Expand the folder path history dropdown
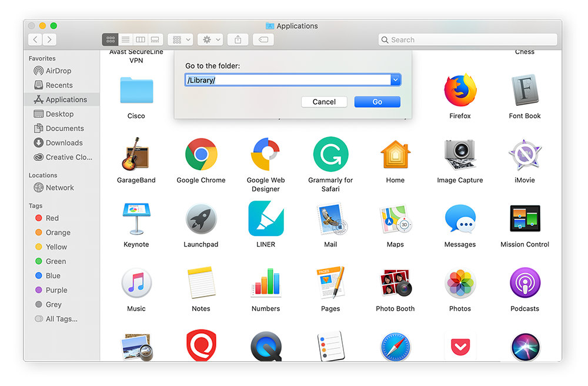588x386 pixels. pos(395,79)
